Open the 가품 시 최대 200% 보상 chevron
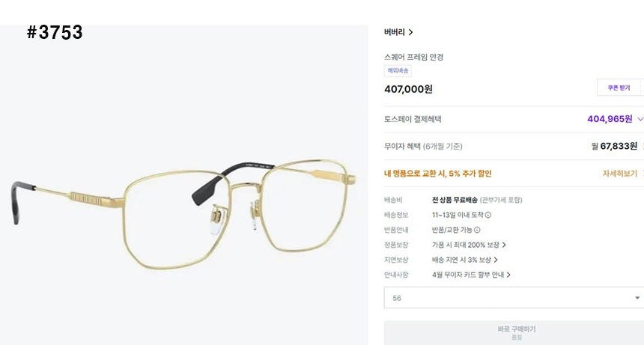Screen dimensions: 644x345 tap(504, 245)
